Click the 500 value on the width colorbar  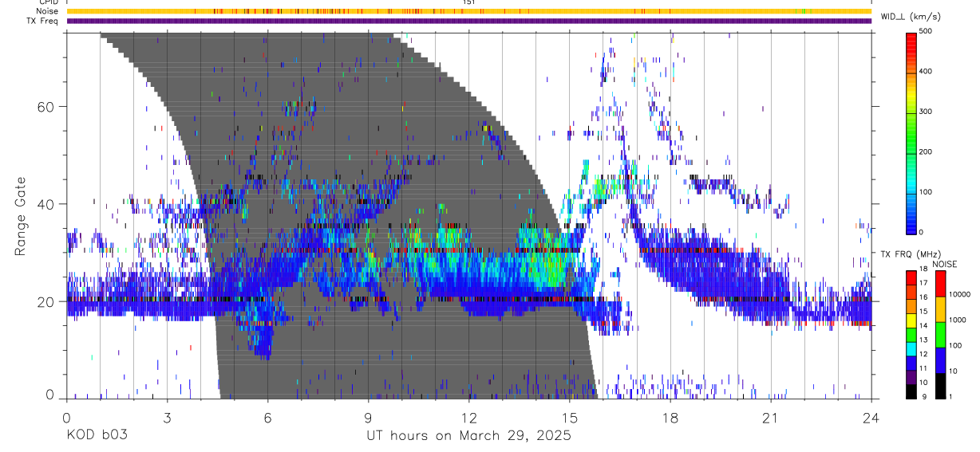[927, 31]
